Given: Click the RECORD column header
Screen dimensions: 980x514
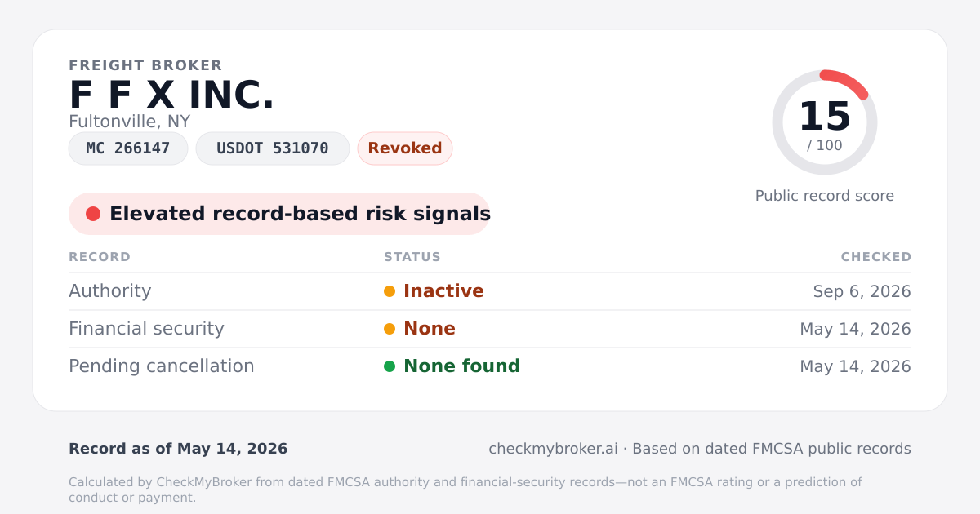Looking at the screenshot, I should [x=100, y=257].
